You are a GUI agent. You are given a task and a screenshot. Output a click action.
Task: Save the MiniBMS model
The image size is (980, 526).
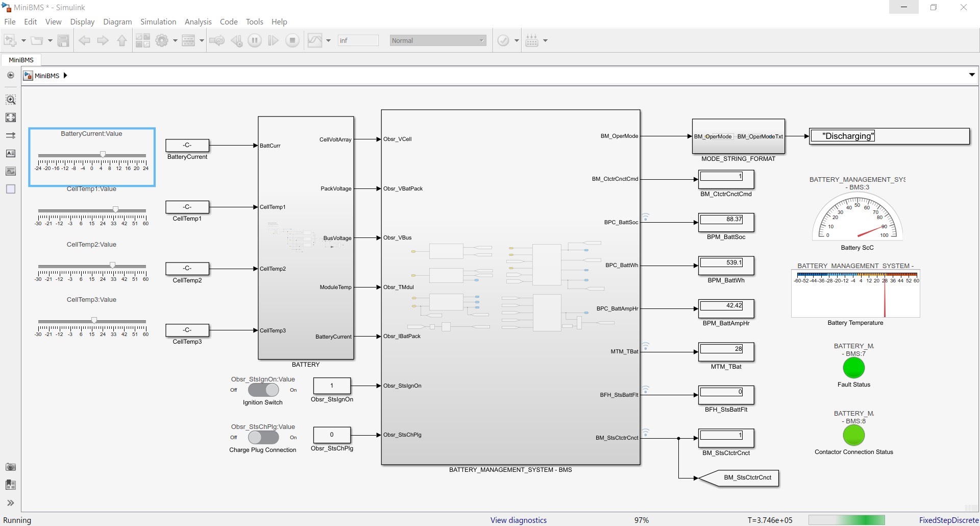pyautogui.click(x=63, y=40)
